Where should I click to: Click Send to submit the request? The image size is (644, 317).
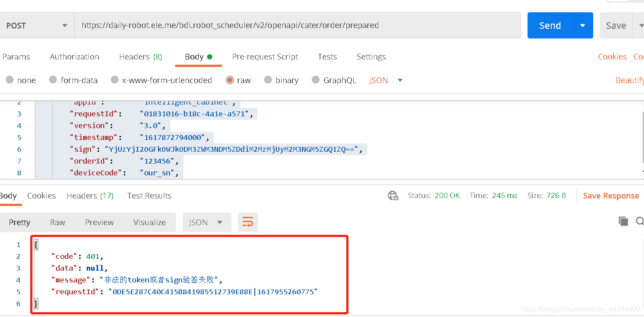coord(549,25)
